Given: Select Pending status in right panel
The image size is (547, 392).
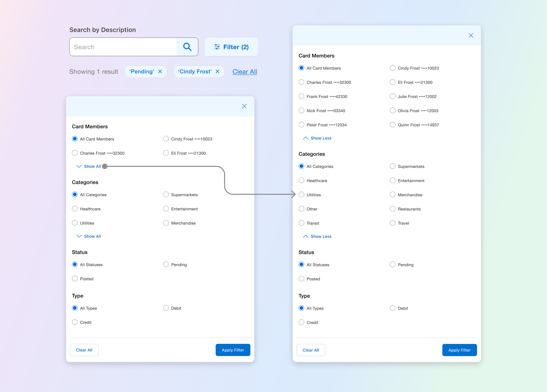Looking at the screenshot, I should pos(393,265).
